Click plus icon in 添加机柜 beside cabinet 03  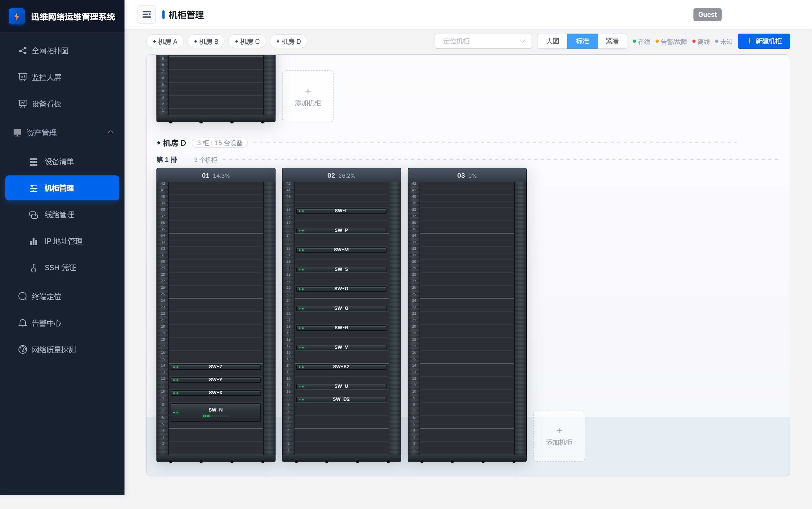pyautogui.click(x=559, y=430)
